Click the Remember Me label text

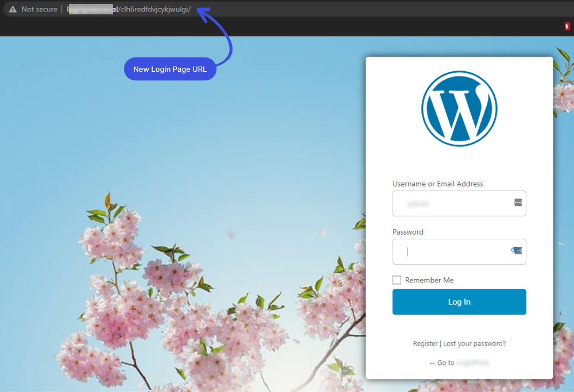point(429,280)
